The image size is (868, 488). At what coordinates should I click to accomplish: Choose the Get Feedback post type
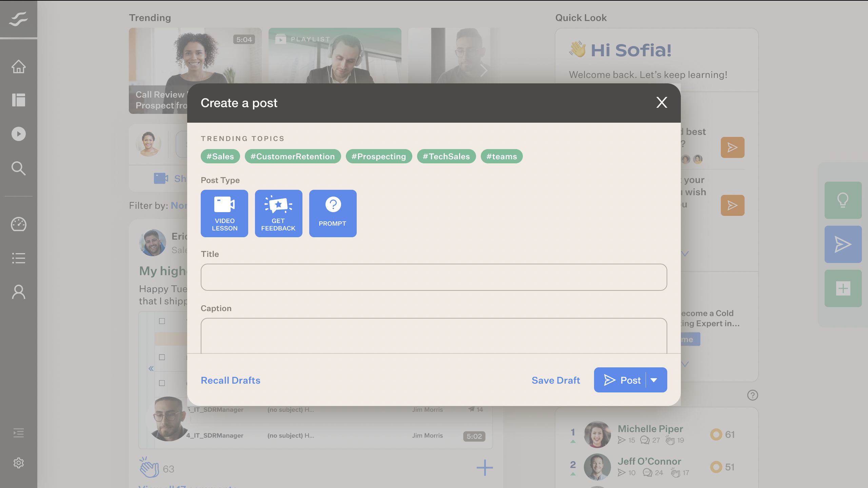278,213
